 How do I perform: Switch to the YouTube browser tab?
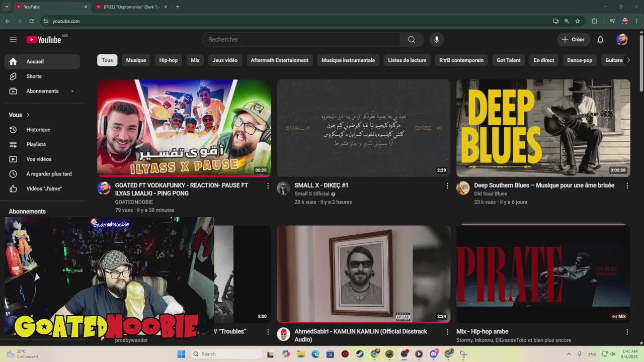(50, 7)
